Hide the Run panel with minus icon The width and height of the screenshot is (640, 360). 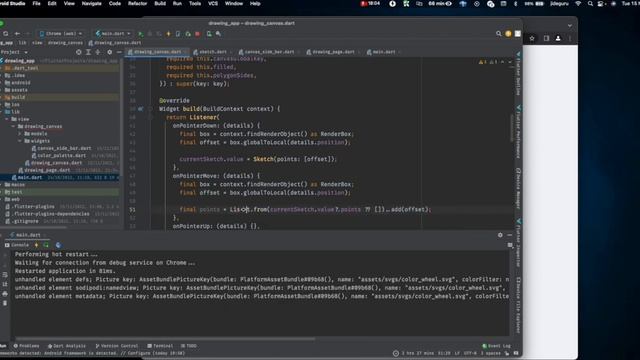coord(509,235)
